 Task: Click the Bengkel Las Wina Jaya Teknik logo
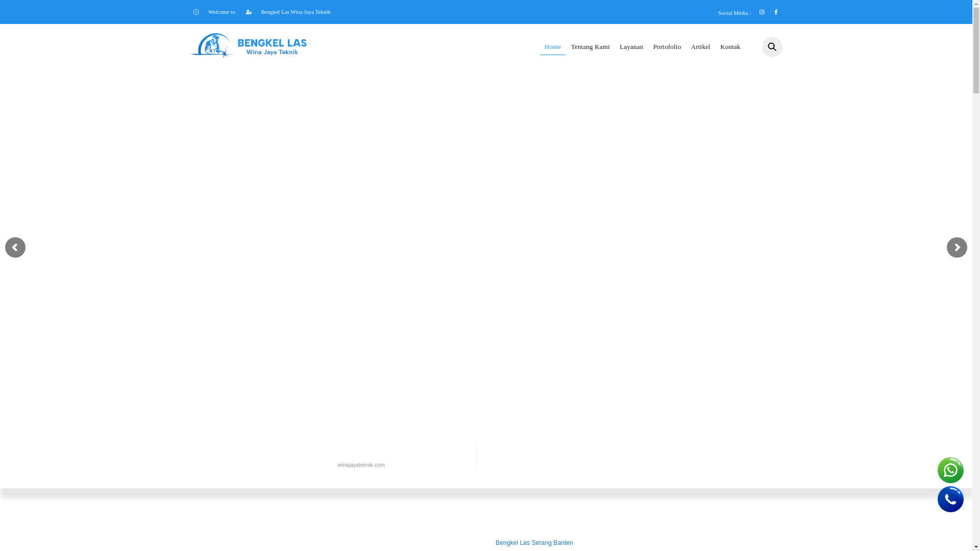pyautogui.click(x=249, y=46)
